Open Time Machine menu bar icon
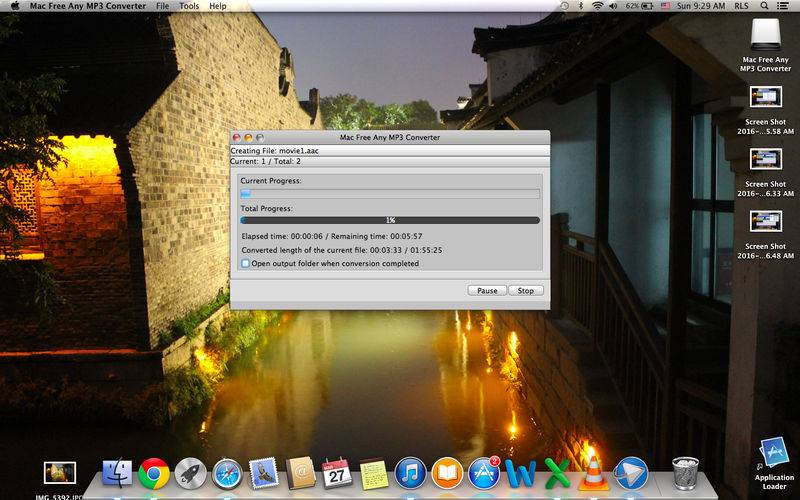The image size is (800, 500). click(x=564, y=6)
